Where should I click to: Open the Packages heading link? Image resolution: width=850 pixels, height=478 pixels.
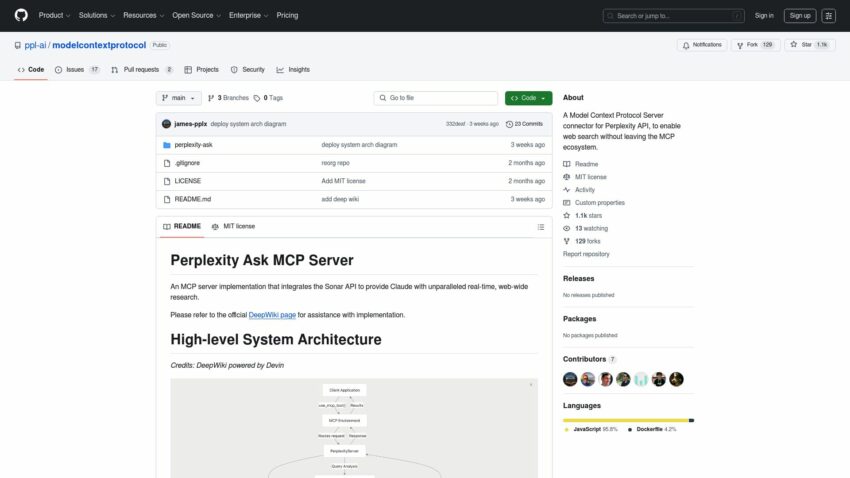(x=579, y=319)
